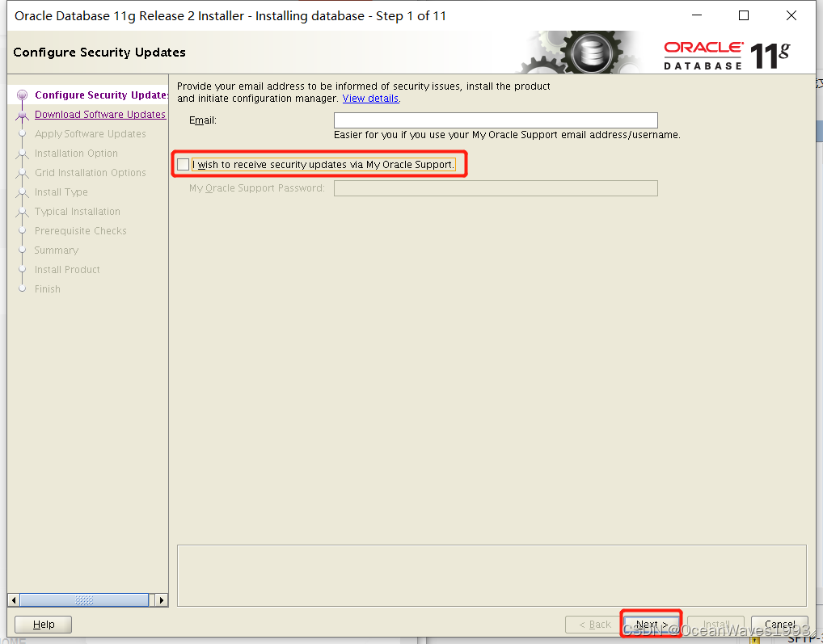Click the database gear graphic in header
This screenshot has height=644, width=823.
(590, 53)
